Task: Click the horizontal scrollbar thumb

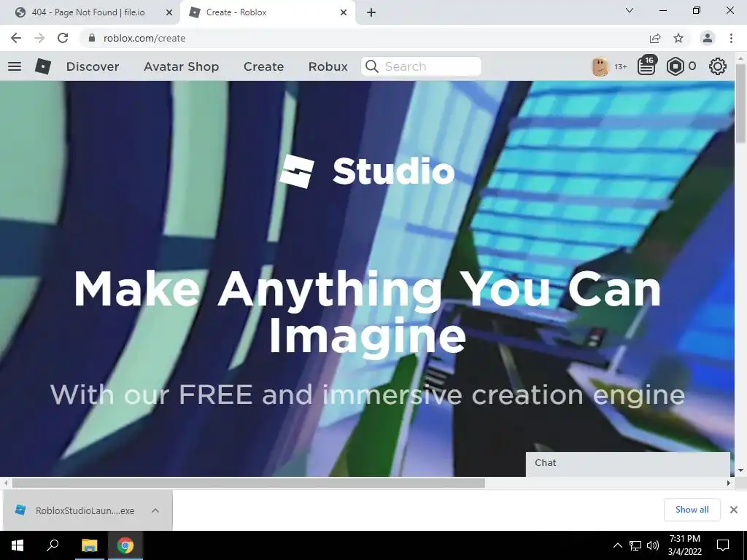Action: [x=248, y=483]
